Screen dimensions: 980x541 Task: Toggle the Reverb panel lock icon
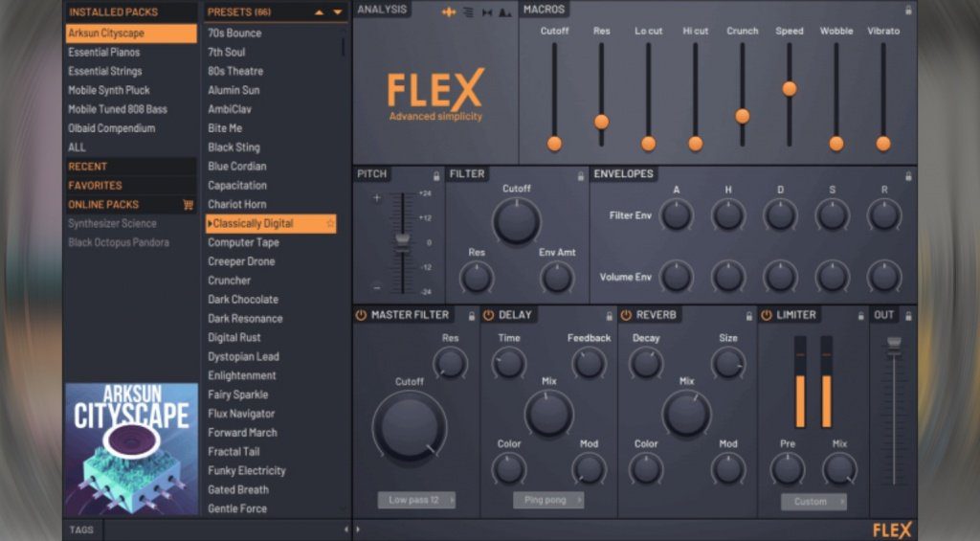[748, 317]
